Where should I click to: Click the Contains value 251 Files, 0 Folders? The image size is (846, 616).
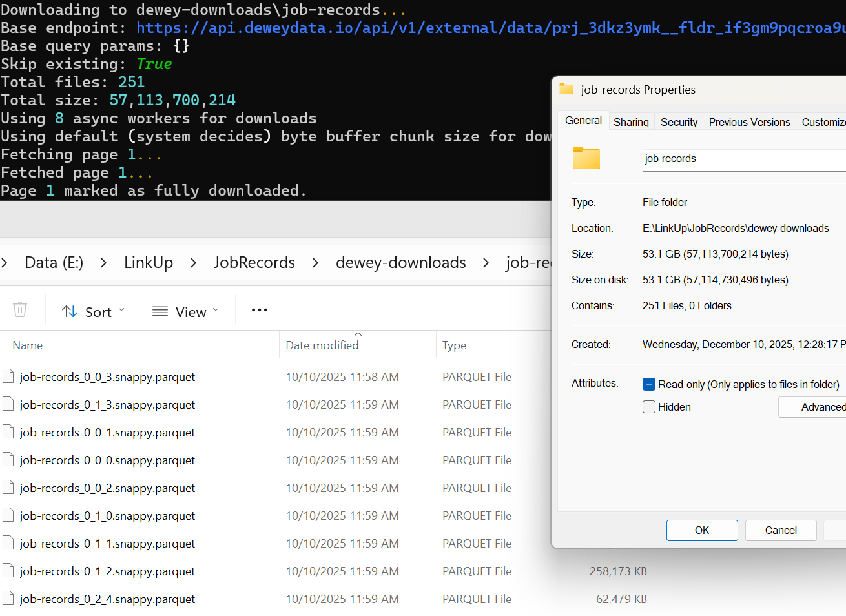pos(686,305)
